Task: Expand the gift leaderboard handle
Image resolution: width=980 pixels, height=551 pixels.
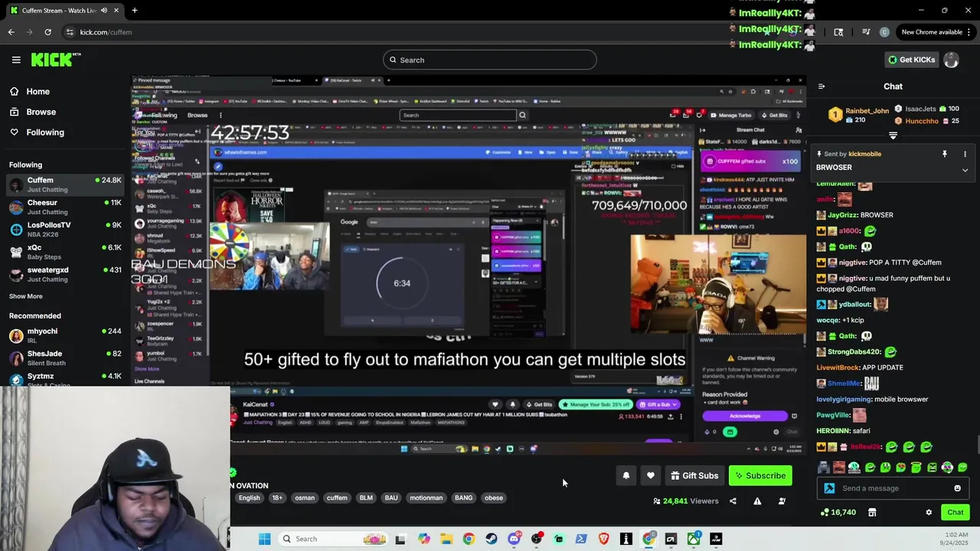Action: (893, 135)
